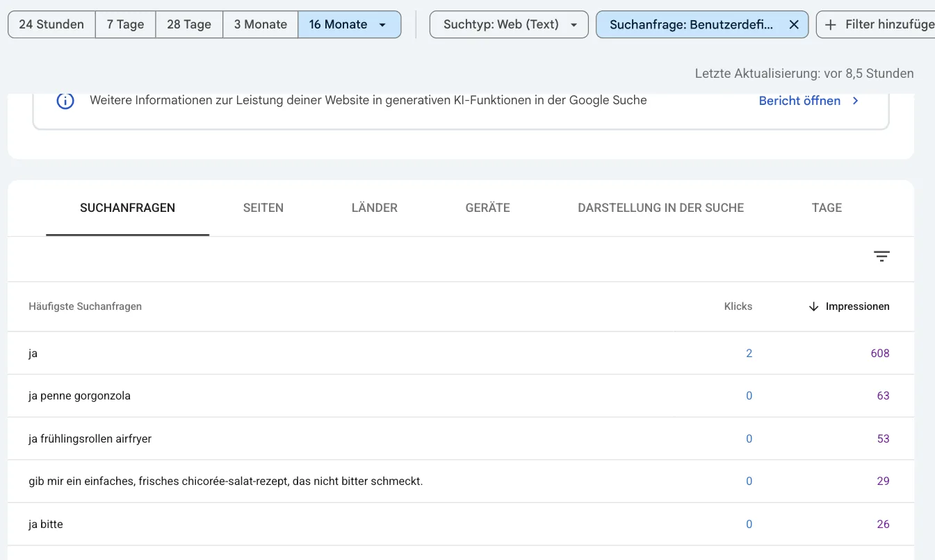The height and width of the screenshot is (560, 935).
Task: Sort the table by Klicks column
Action: 738,306
